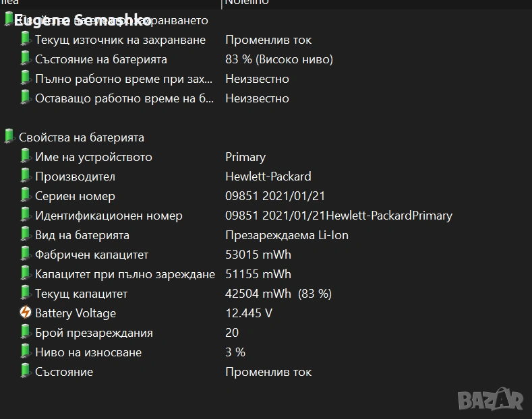Click the 12.445 V voltage value
The height and width of the screenshot is (419, 532).
point(248,313)
